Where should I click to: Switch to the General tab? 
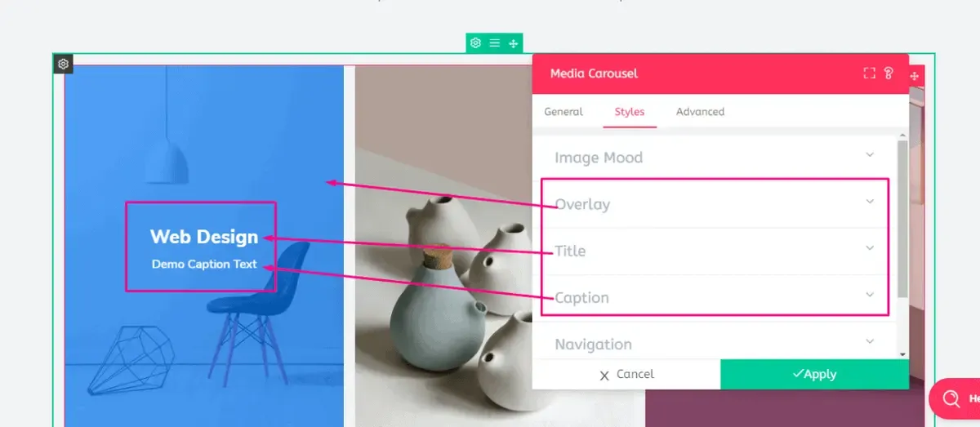pyautogui.click(x=563, y=112)
